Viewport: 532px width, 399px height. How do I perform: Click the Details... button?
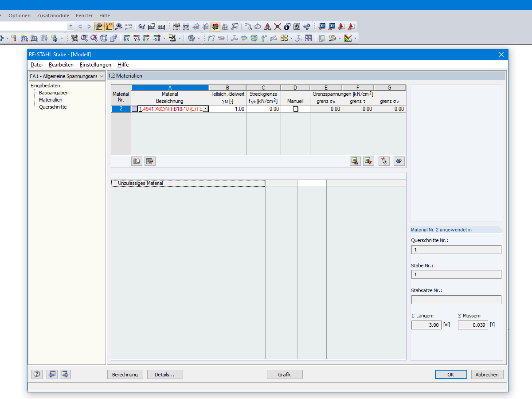point(165,375)
